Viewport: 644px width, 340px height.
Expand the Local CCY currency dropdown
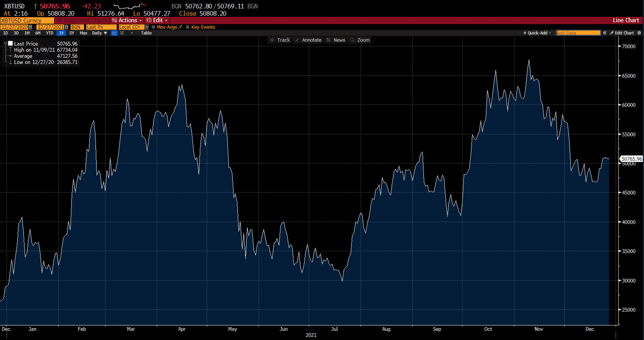pyautogui.click(x=147, y=27)
